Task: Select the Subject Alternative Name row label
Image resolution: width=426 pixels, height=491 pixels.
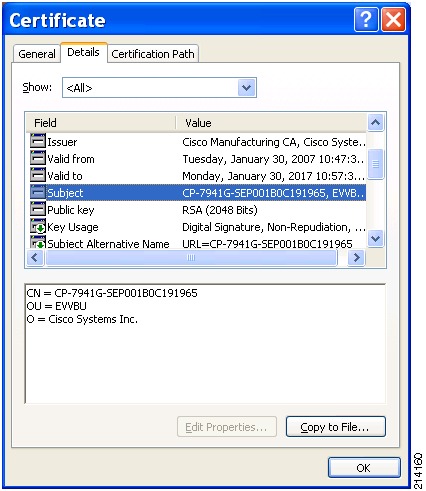Action: tap(108, 244)
